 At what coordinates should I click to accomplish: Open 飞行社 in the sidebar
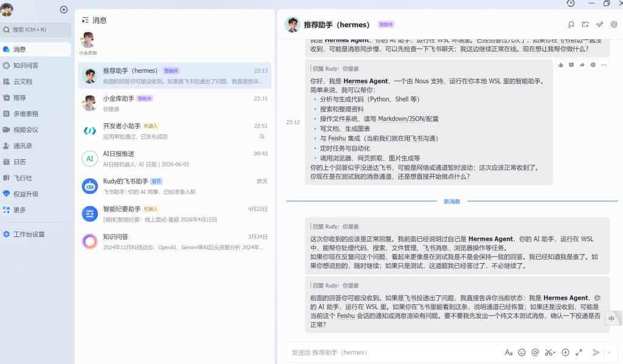(36, 178)
